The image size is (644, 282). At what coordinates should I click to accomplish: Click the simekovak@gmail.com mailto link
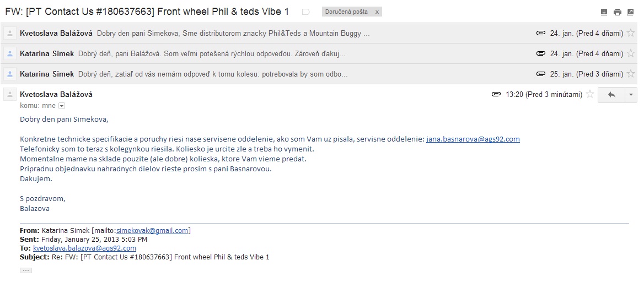point(152,231)
